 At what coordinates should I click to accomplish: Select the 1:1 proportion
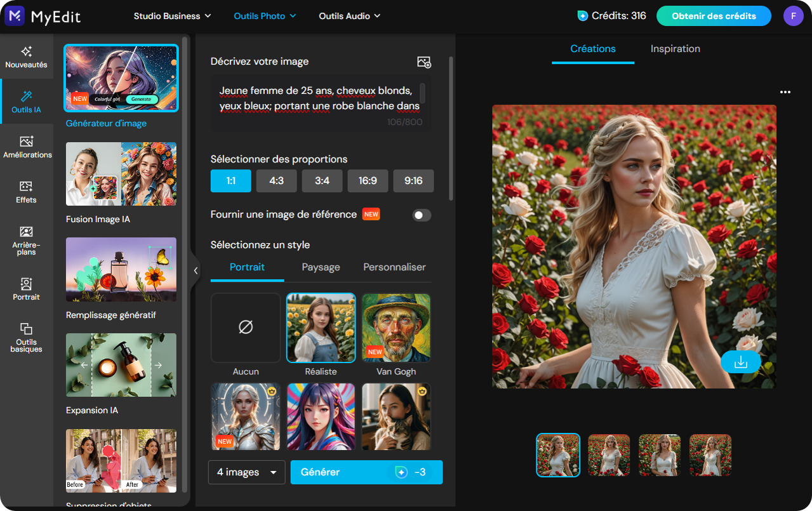[x=231, y=181]
